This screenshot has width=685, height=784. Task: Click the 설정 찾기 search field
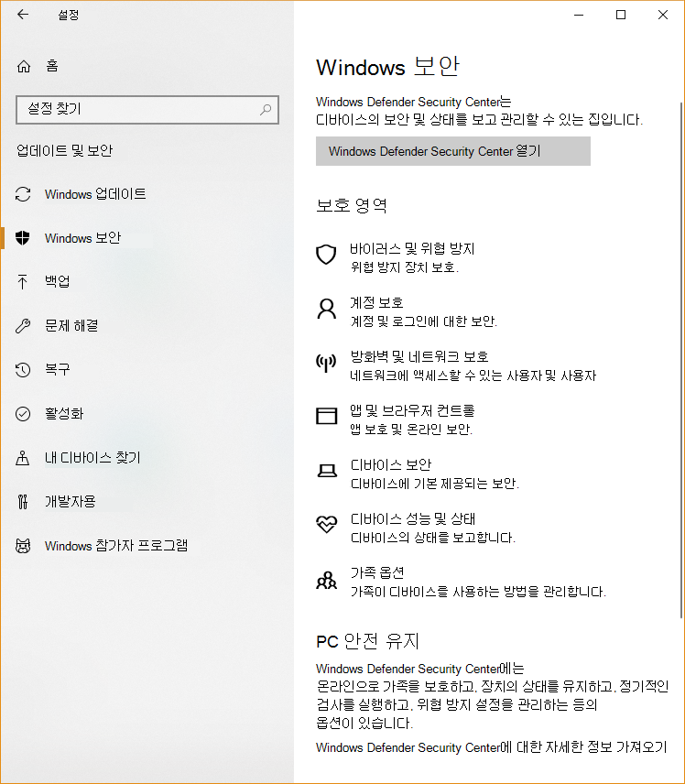click(x=147, y=110)
